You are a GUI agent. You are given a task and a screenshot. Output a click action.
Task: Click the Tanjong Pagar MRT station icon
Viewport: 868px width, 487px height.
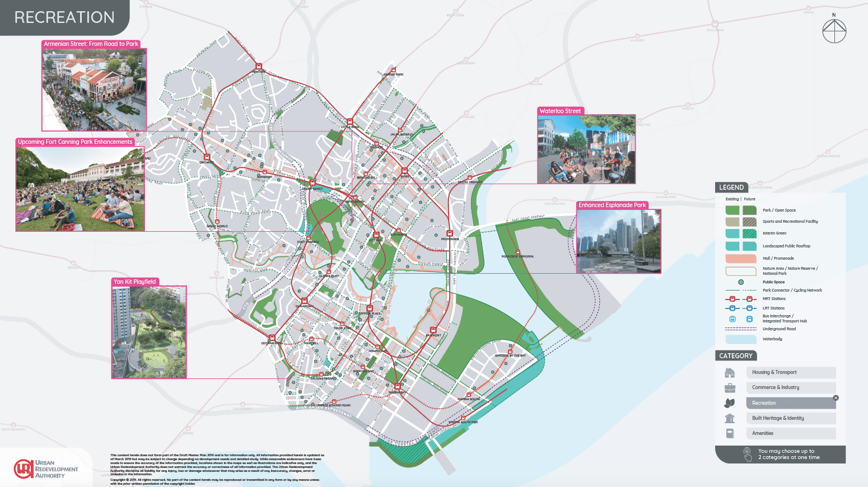point(321,374)
